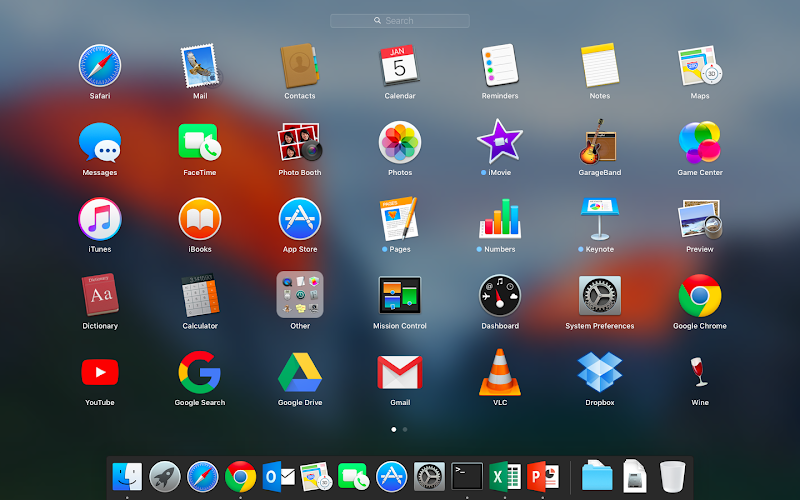Screen dimensions: 800x500
Task: Launch iTunes
Action: [x=99, y=219]
